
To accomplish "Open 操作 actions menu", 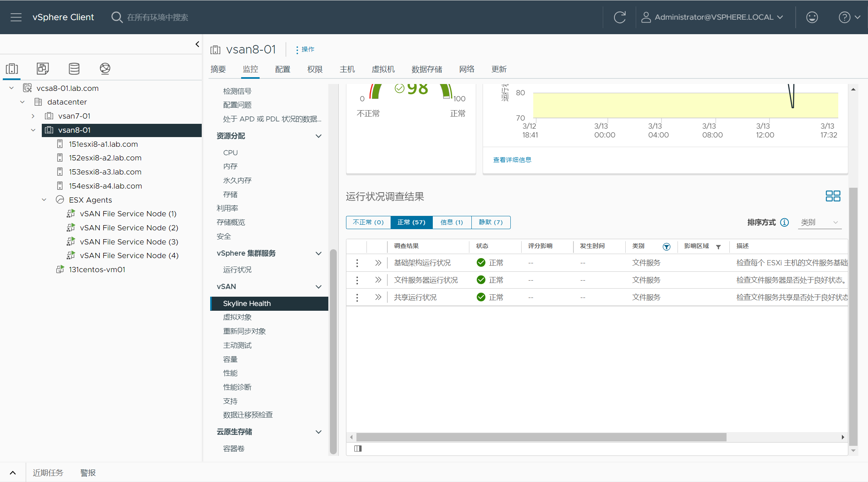I will [305, 49].
